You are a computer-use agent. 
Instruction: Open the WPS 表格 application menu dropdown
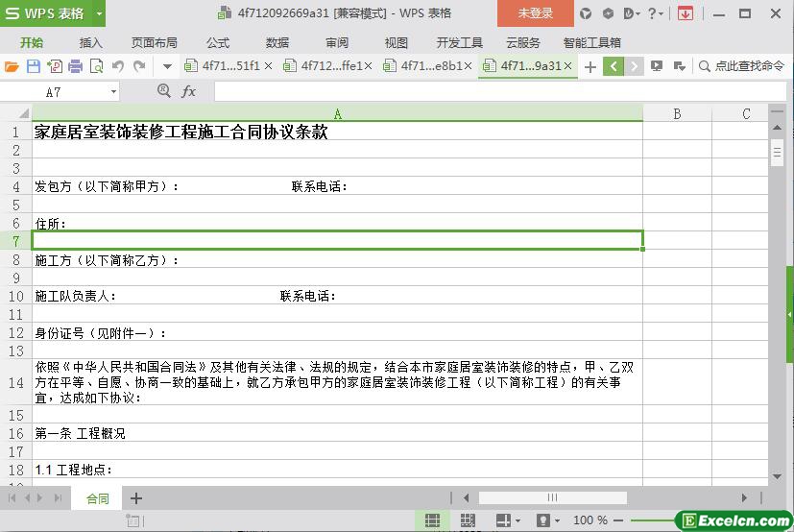point(99,13)
